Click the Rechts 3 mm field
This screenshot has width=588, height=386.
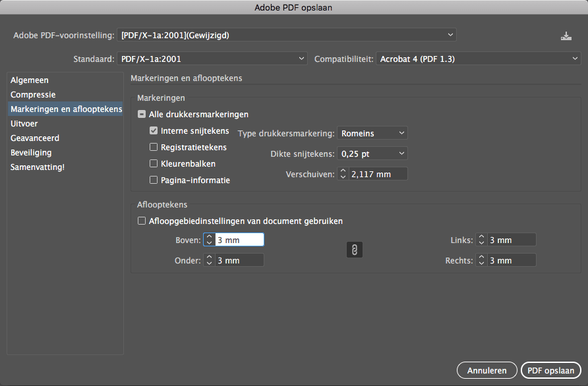click(x=512, y=260)
